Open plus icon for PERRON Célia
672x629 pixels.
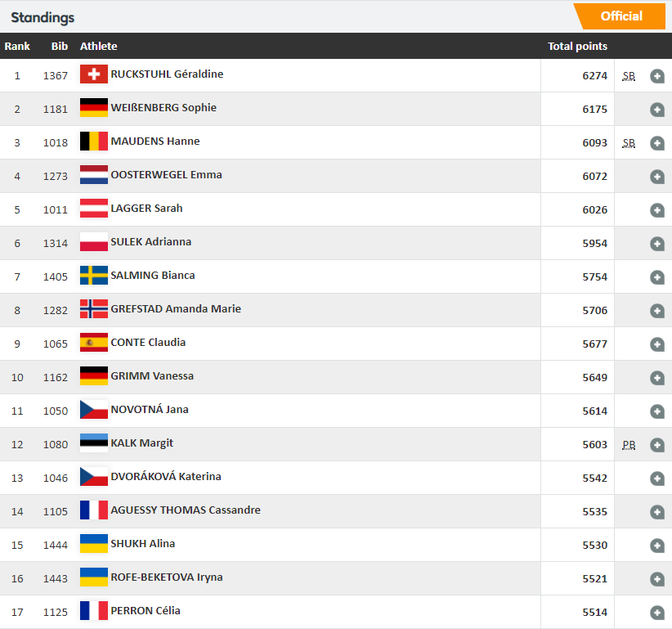coord(657,613)
